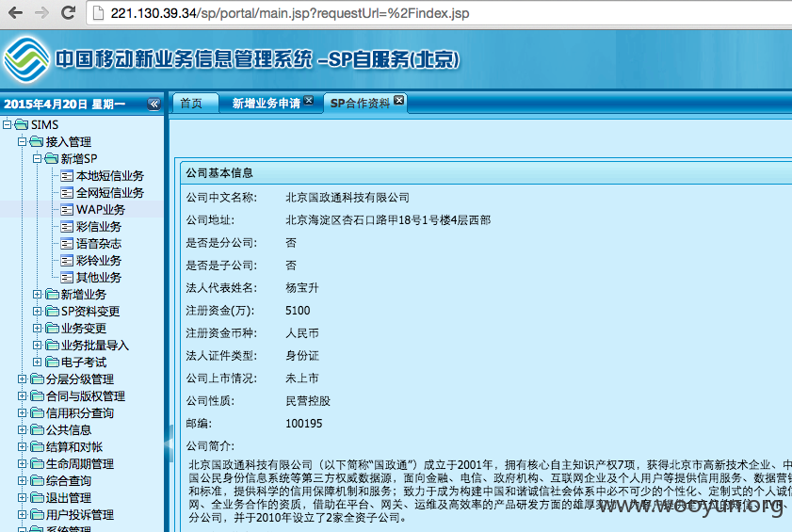The height and width of the screenshot is (532, 792).
Task: Open 其他业务 tree item
Action: (x=99, y=278)
